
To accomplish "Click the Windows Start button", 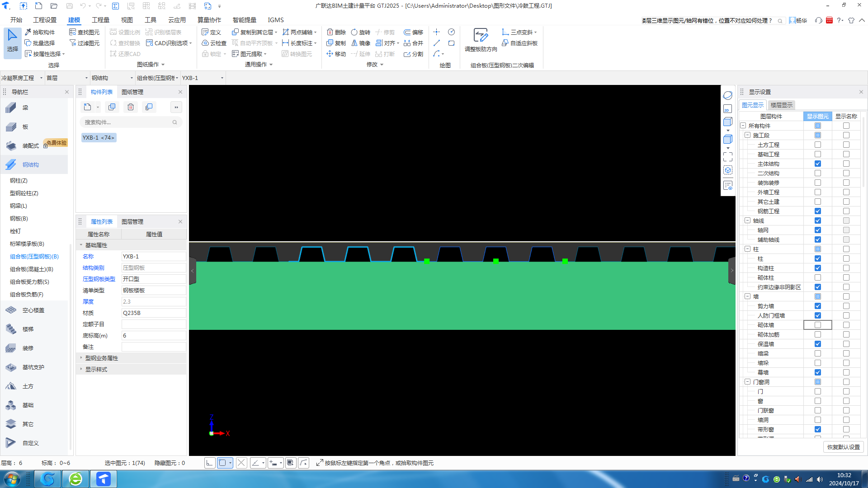I will tap(12, 479).
